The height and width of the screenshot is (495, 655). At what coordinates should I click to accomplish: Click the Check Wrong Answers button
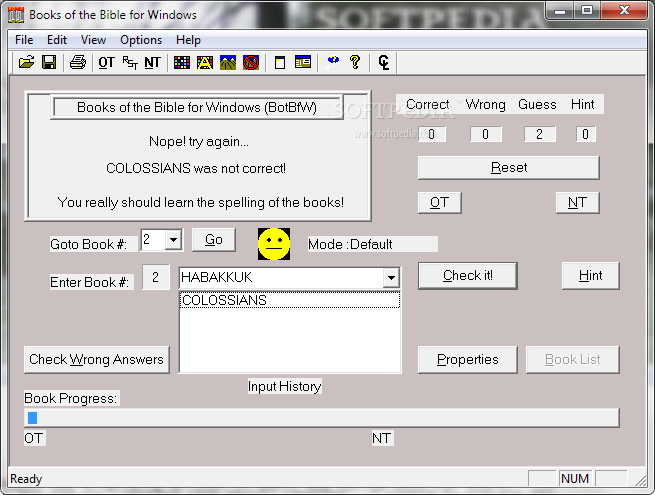coord(96,360)
